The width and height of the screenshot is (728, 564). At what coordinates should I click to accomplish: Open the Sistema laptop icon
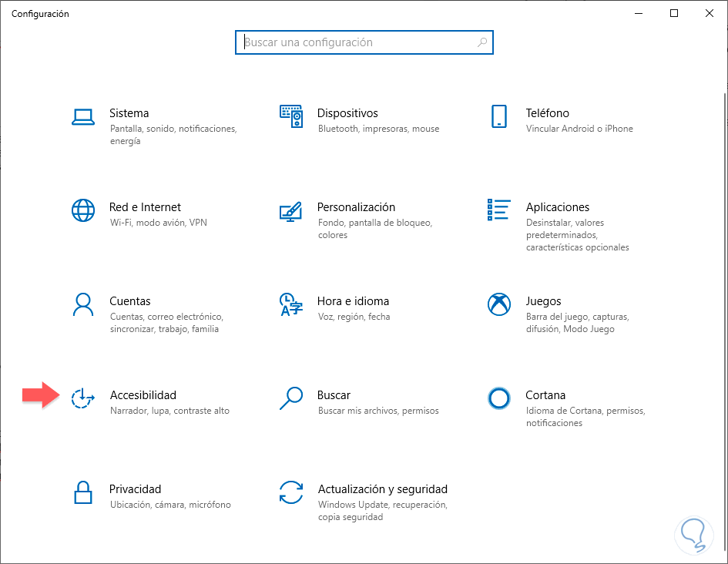click(83, 117)
